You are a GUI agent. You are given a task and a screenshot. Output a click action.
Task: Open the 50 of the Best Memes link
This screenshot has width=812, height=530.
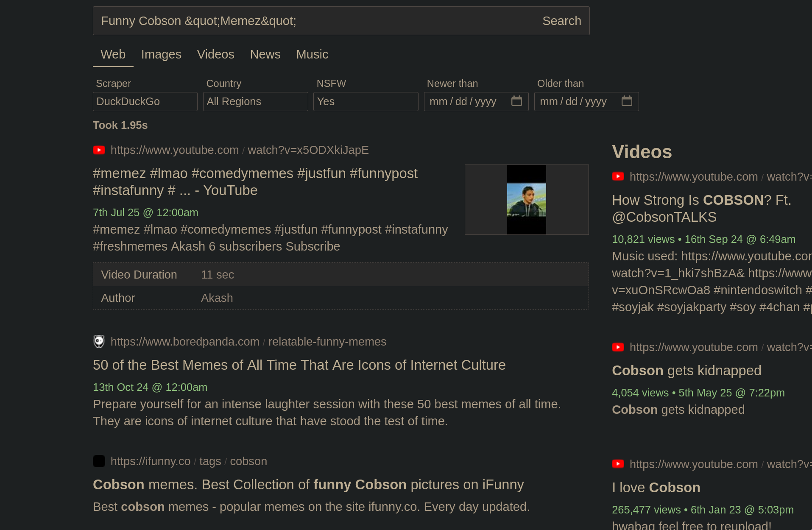299,365
